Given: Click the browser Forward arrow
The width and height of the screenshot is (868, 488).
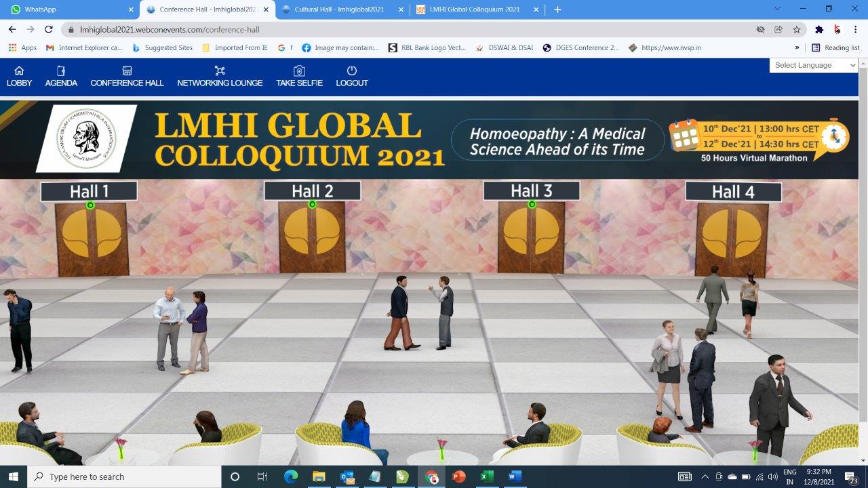Looking at the screenshot, I should [x=30, y=29].
